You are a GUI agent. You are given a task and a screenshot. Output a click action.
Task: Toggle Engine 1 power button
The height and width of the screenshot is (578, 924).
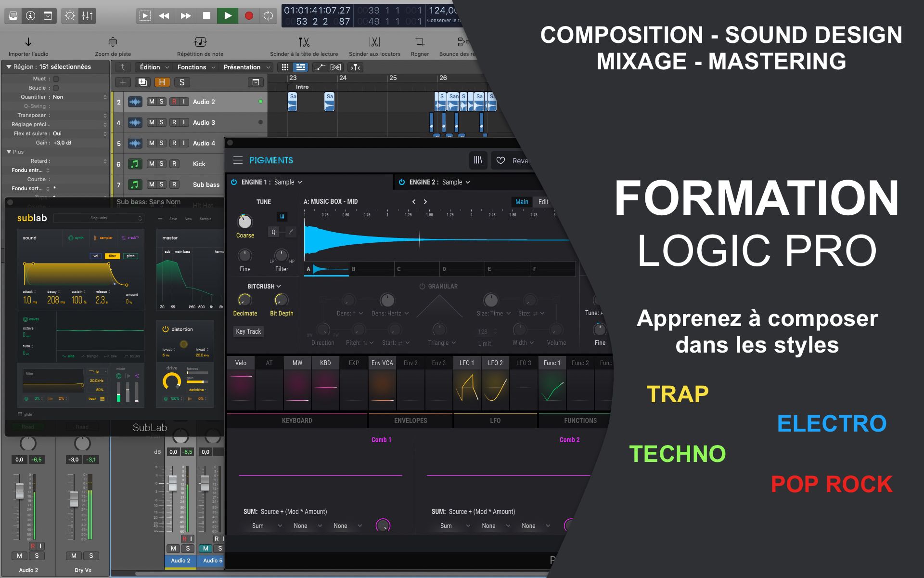(x=234, y=182)
